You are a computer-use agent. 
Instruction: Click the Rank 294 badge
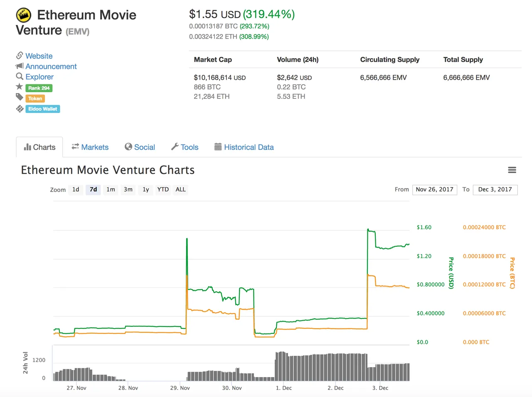pyautogui.click(x=39, y=88)
